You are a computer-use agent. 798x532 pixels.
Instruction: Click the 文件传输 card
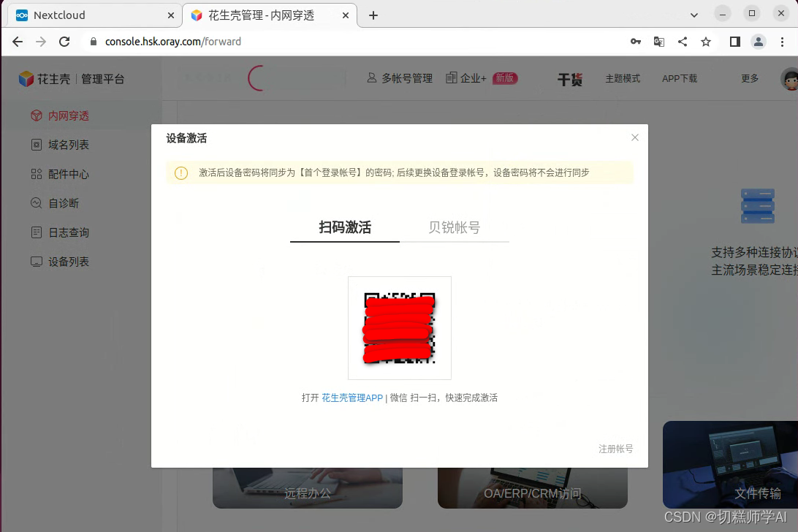pos(730,464)
